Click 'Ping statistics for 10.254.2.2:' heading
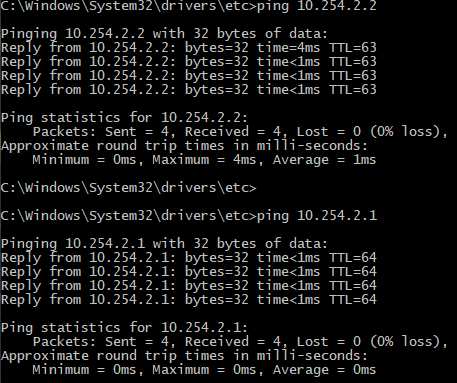The image size is (457, 383). pos(124,118)
